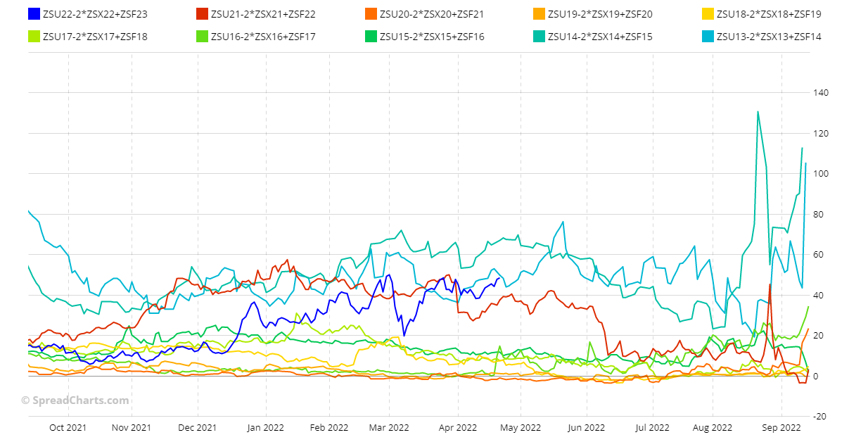Toggle ZSU15-2*ZSX15+ZSF16 legend entry
The height and width of the screenshot is (442, 868).
pos(431,36)
